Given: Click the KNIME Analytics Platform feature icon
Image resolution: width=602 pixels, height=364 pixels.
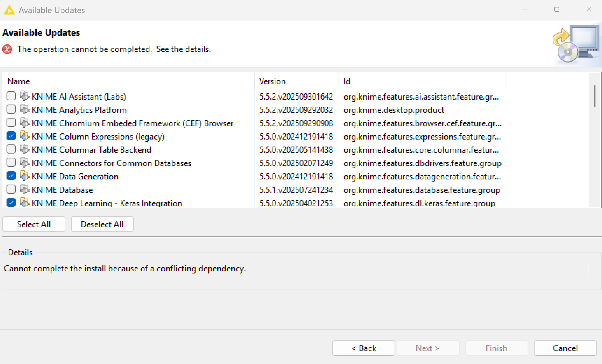Looking at the screenshot, I should (25, 110).
